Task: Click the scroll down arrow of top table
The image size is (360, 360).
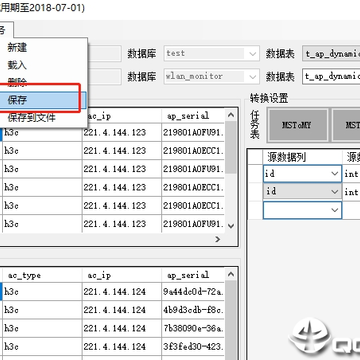Action: 231,226
